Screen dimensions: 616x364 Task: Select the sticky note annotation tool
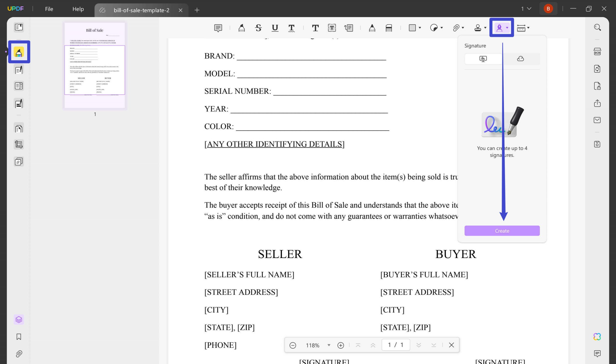point(218,28)
